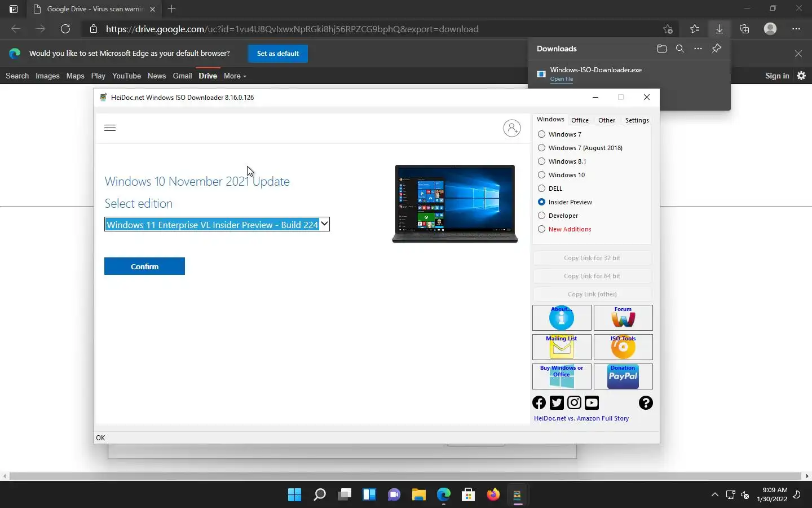812x508 pixels.
Task: Show hidden icons chevron in system tray
Action: click(x=714, y=495)
